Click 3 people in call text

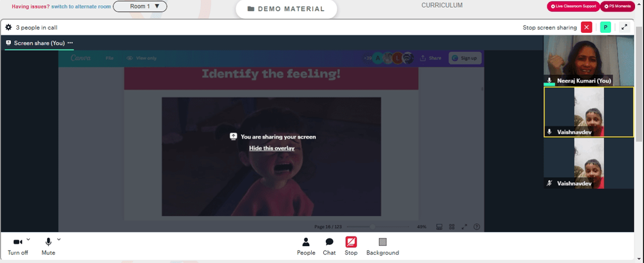click(x=37, y=28)
